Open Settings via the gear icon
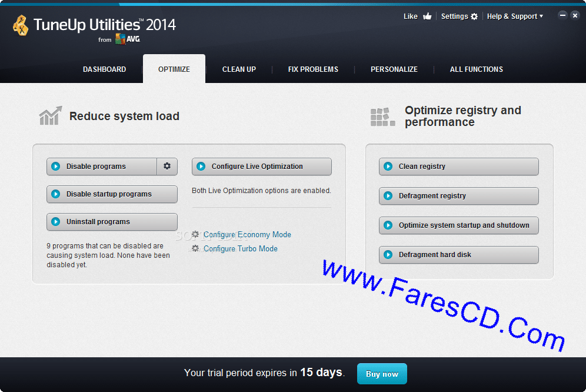586x392 pixels. point(474,16)
